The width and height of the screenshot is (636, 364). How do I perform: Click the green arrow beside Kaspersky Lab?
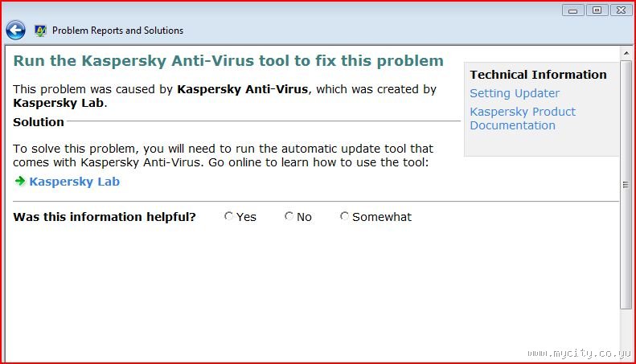20,181
